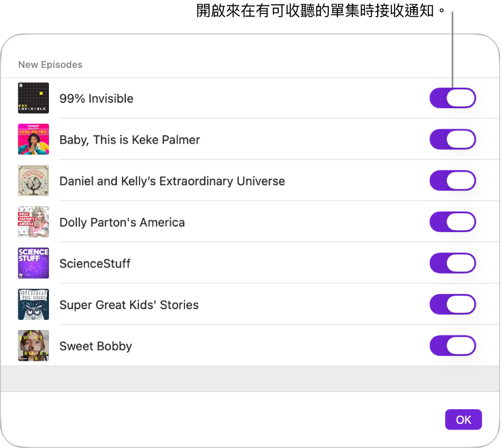Turn off notifications for 99% Invisible
501x448 pixels.
tap(453, 98)
